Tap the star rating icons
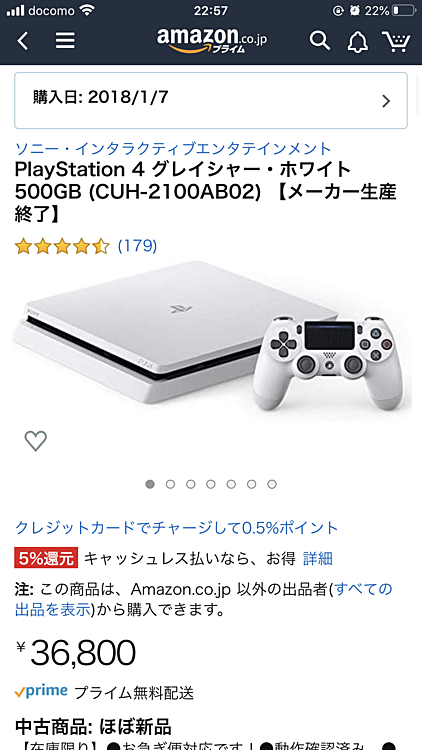 coord(62,246)
